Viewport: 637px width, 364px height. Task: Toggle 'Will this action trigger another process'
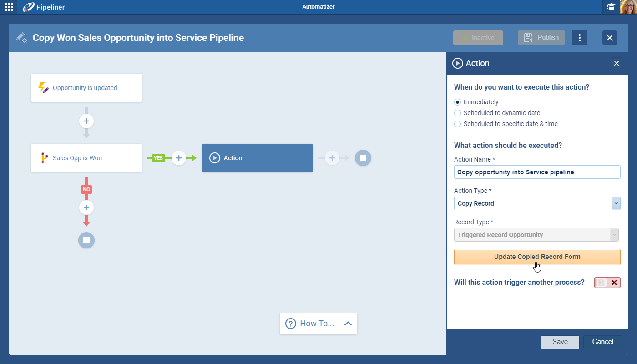[607, 283]
